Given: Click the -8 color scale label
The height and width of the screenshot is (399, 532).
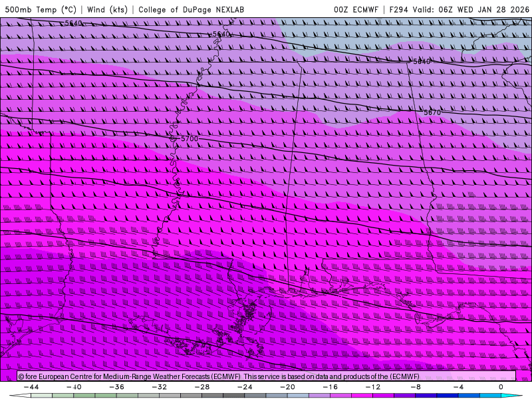Looking at the screenshot, I should pos(416,387).
